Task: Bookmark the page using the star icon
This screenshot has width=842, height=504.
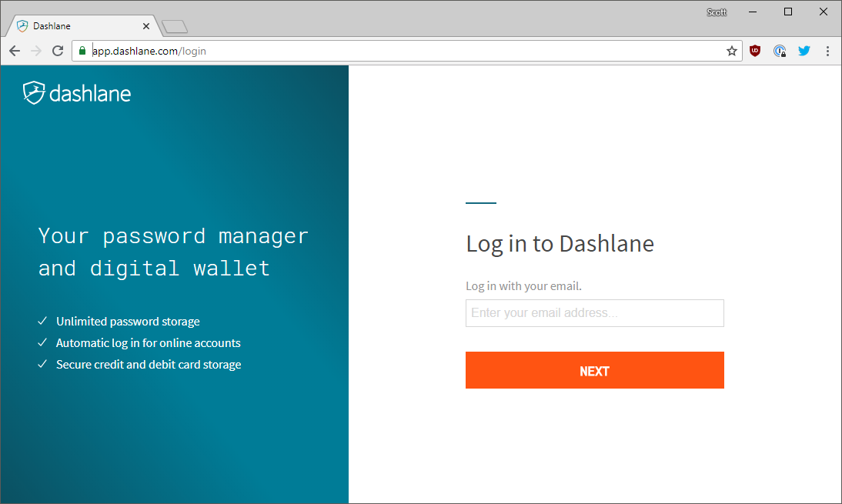Action: (731, 51)
